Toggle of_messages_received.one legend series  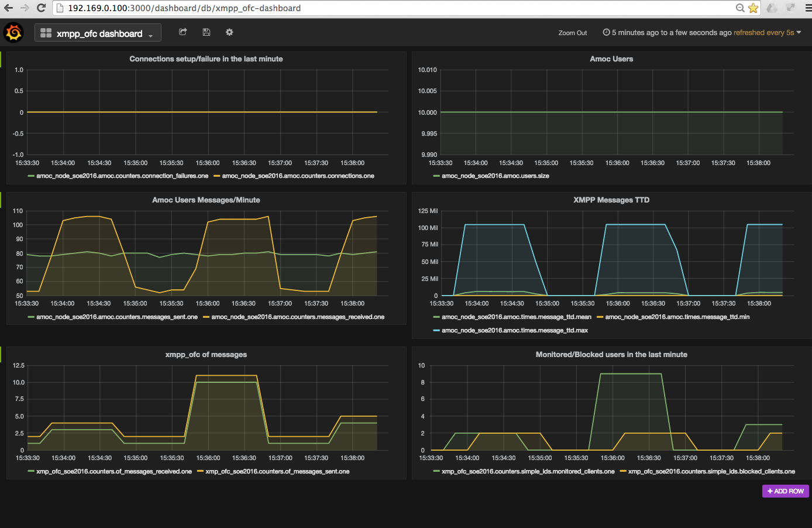114,472
